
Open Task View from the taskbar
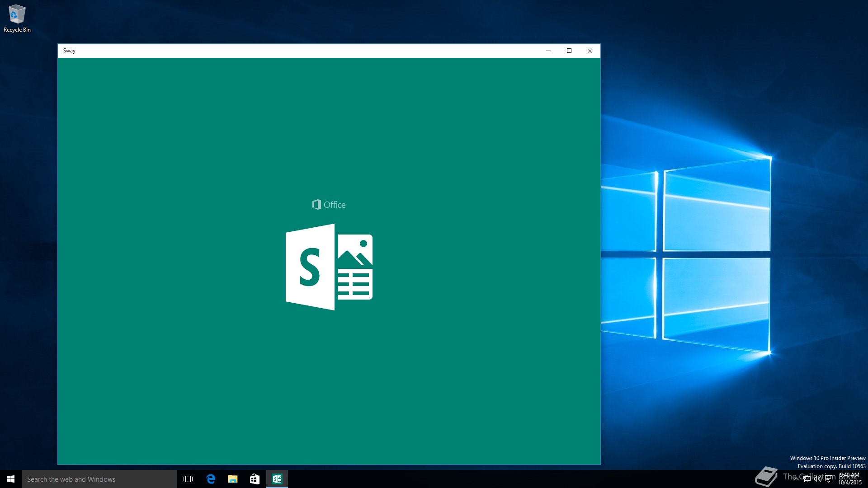pos(188,479)
